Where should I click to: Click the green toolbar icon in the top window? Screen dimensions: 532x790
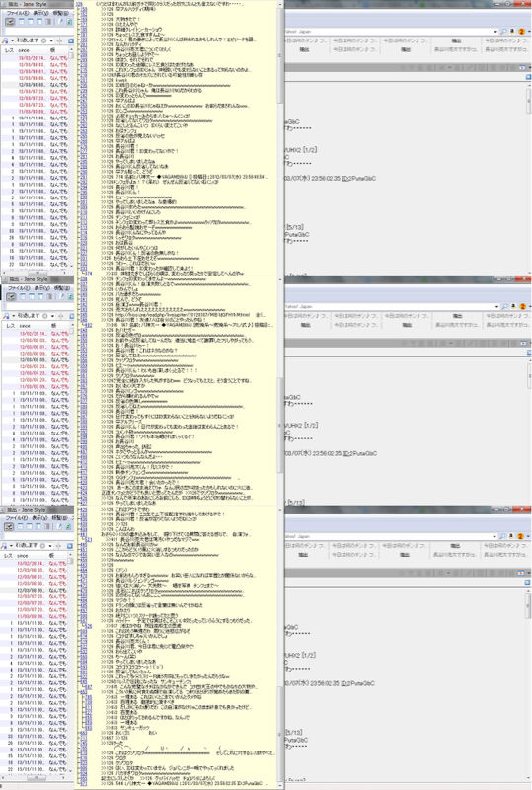[x=69, y=22]
